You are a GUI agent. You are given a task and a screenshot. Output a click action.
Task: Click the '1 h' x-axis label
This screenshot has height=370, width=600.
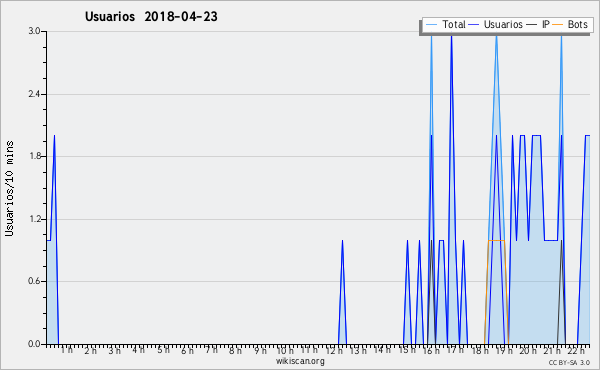pos(67,350)
